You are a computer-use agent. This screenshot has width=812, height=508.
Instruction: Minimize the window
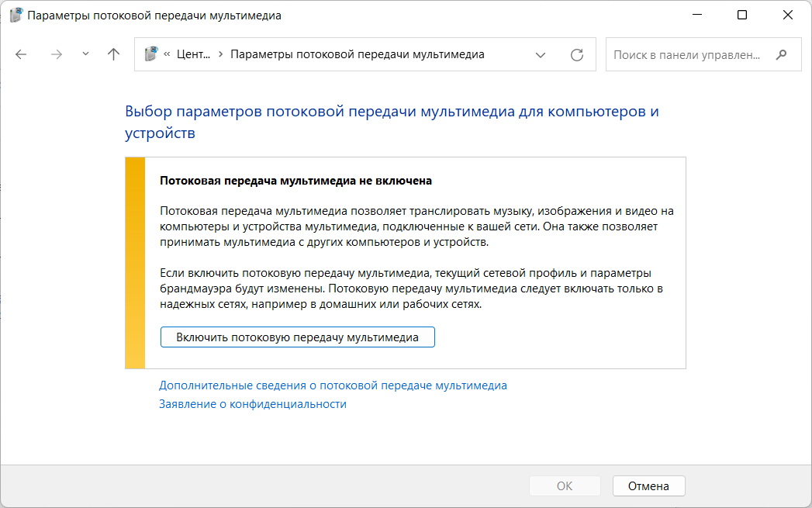[697, 15]
